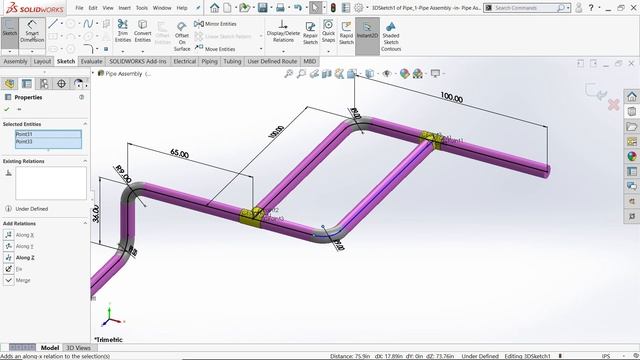The image size is (640, 360).
Task: Click the Edit Appearance color ball
Action: (404, 74)
